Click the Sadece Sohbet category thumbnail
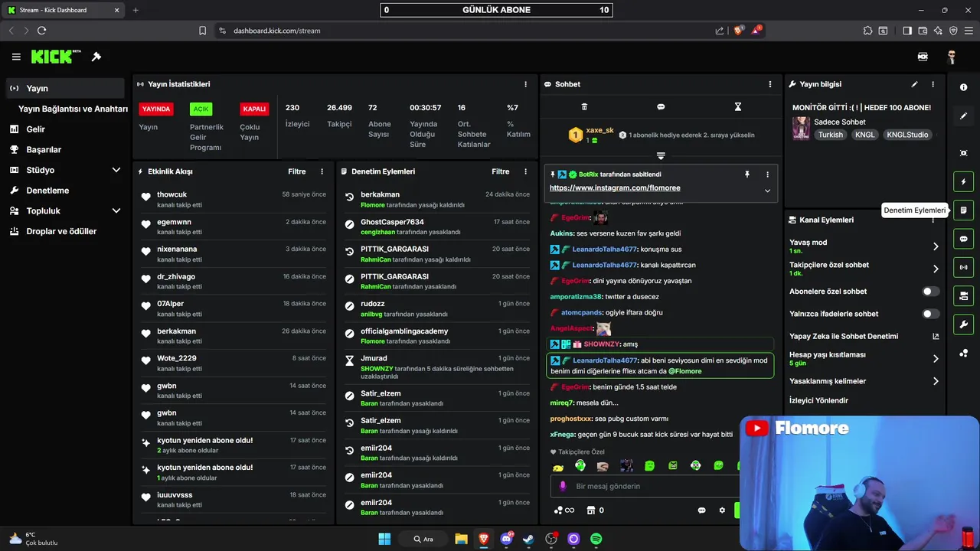 (x=801, y=128)
